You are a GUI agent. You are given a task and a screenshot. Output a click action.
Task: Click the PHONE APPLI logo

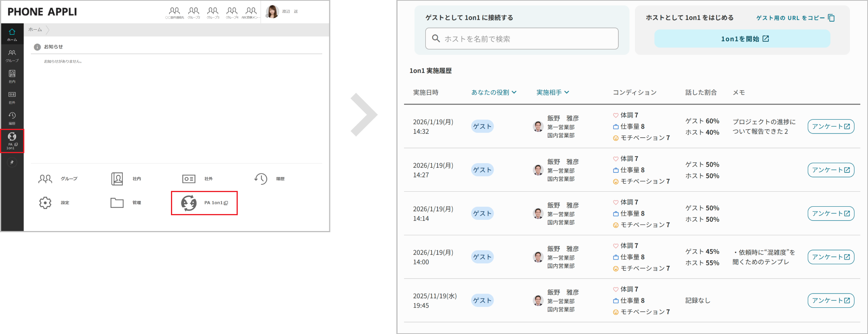42,12
